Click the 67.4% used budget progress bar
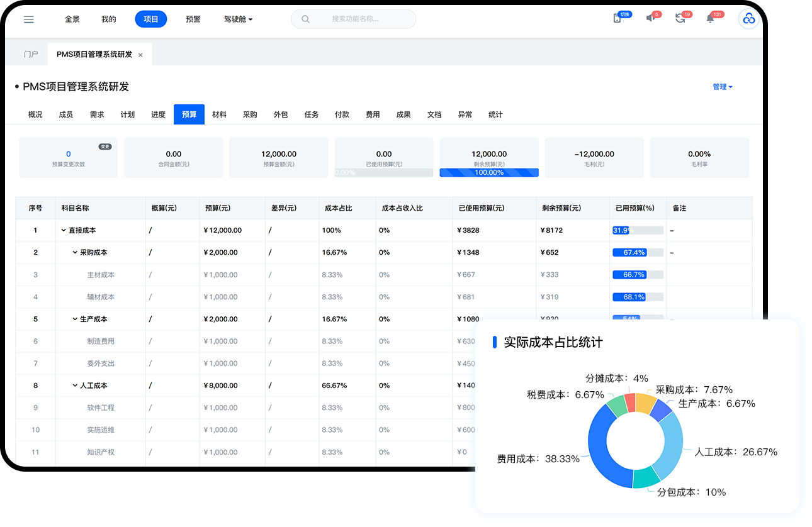812x527 pixels. [638, 253]
